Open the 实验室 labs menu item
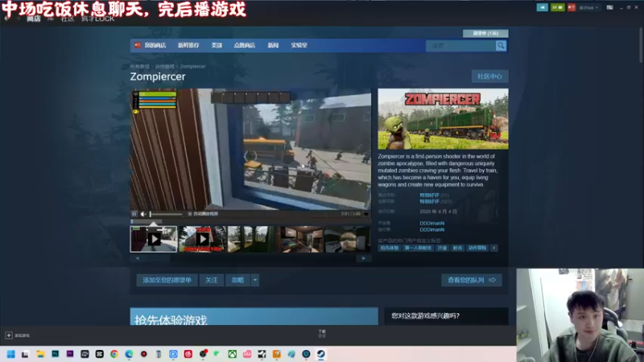Image resolution: width=644 pixels, height=362 pixels. pos(299,46)
